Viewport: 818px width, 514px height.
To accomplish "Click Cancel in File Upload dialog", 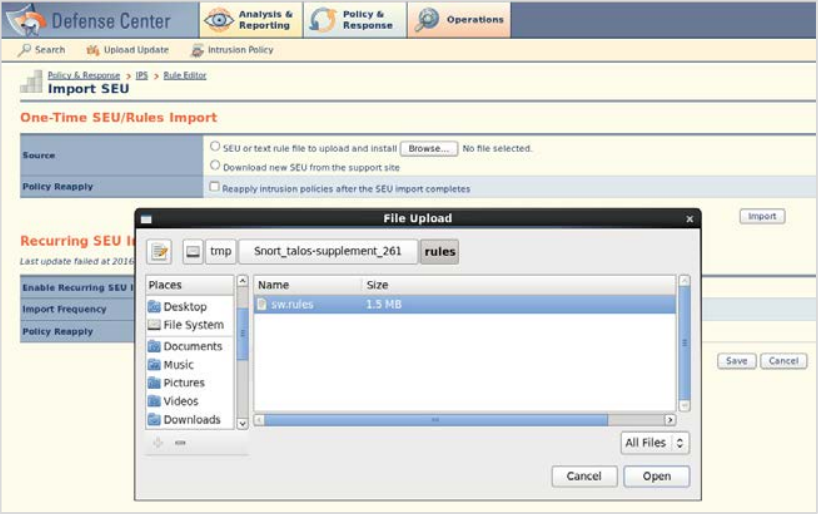I will (584, 476).
